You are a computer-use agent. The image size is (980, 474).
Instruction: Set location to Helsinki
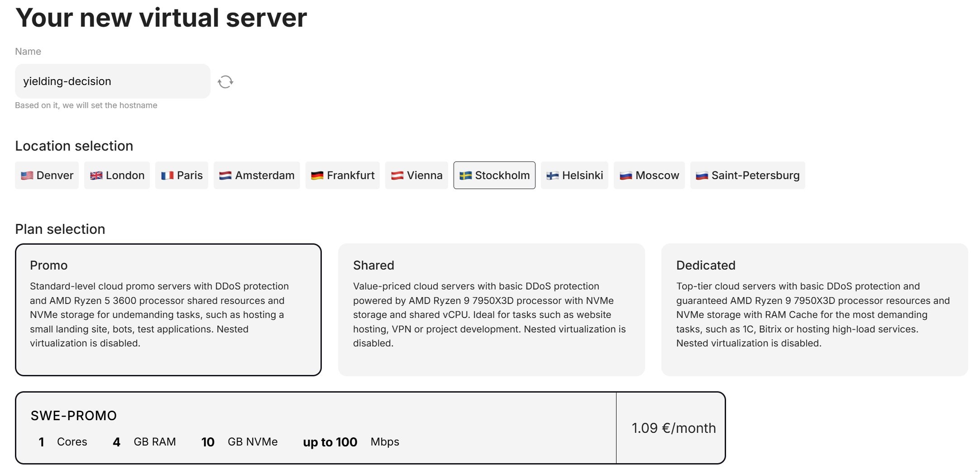[574, 175]
